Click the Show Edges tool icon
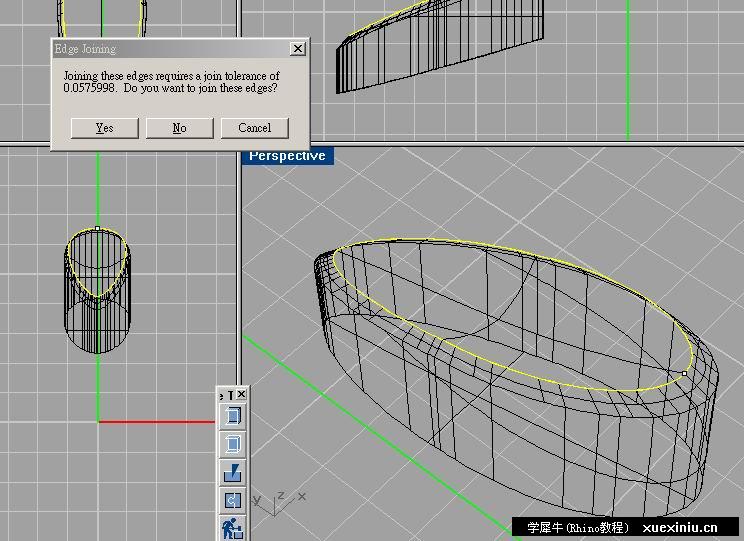The width and height of the screenshot is (744, 541). click(x=232, y=417)
